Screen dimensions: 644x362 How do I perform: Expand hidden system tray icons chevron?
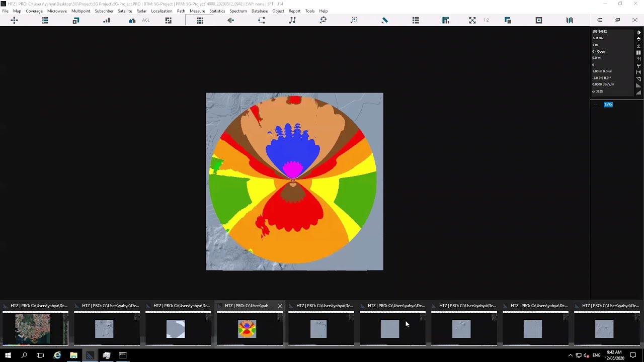570,355
